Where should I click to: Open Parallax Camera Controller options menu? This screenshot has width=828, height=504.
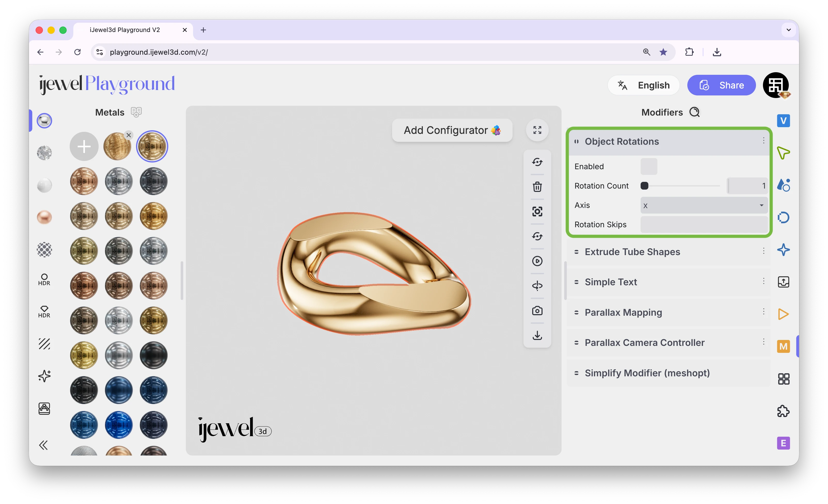pyautogui.click(x=763, y=342)
